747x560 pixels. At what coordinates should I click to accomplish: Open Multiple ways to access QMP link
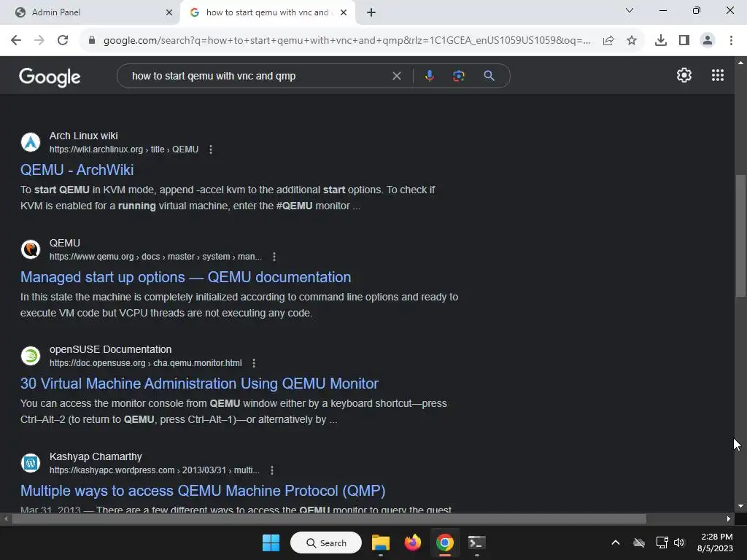click(x=203, y=491)
